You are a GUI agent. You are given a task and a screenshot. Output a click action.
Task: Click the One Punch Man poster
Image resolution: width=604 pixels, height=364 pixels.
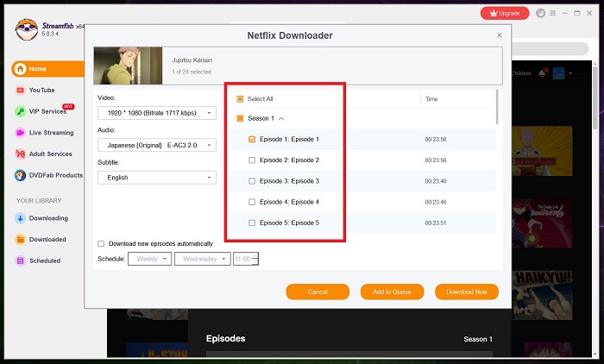[543, 151]
